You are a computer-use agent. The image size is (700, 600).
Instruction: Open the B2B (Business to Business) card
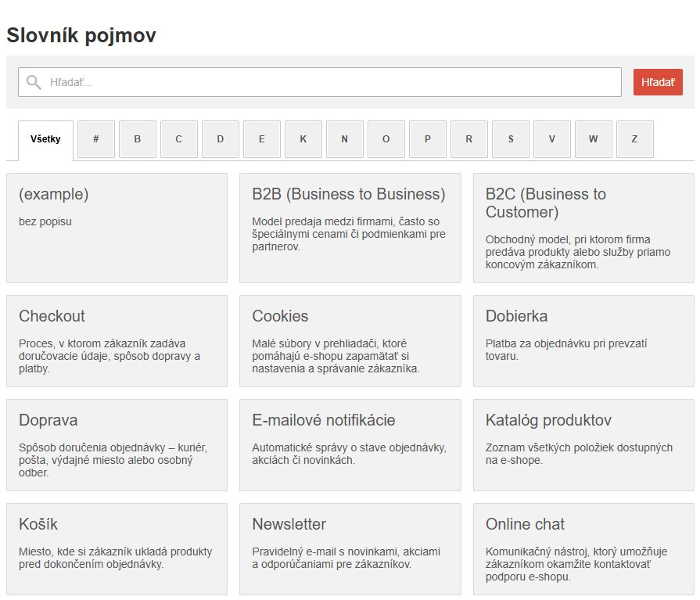pos(350,227)
